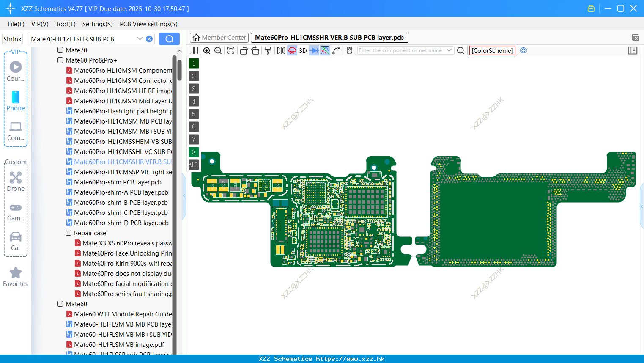The image size is (644, 363).
Task: Toggle the eye visibility icon
Action: 523,50
